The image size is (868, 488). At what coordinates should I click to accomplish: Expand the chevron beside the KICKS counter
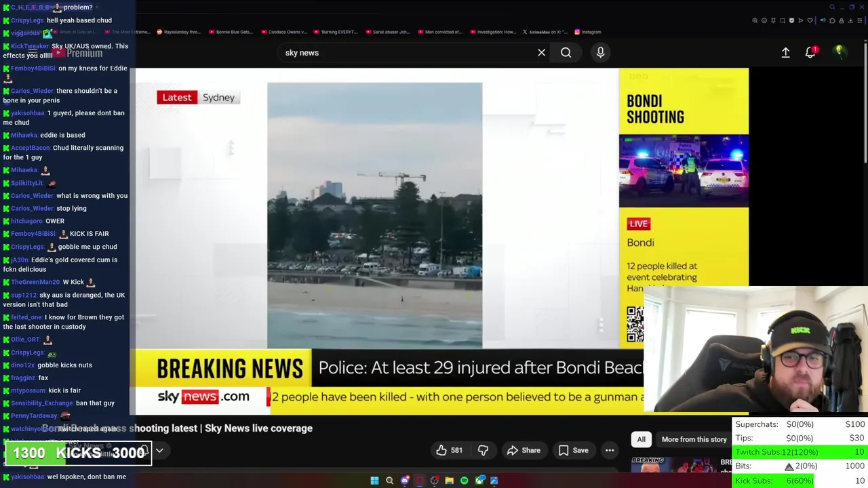click(159, 450)
